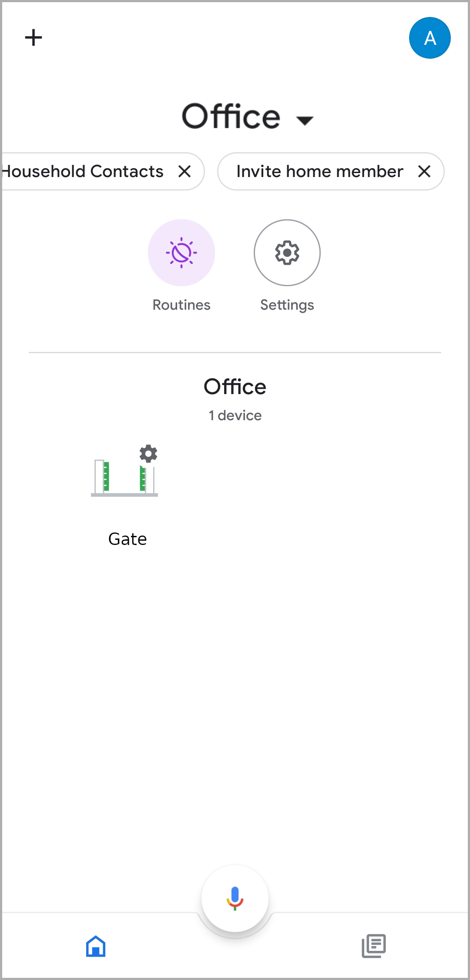
Task: Tap the 1 device count text
Action: (235, 415)
